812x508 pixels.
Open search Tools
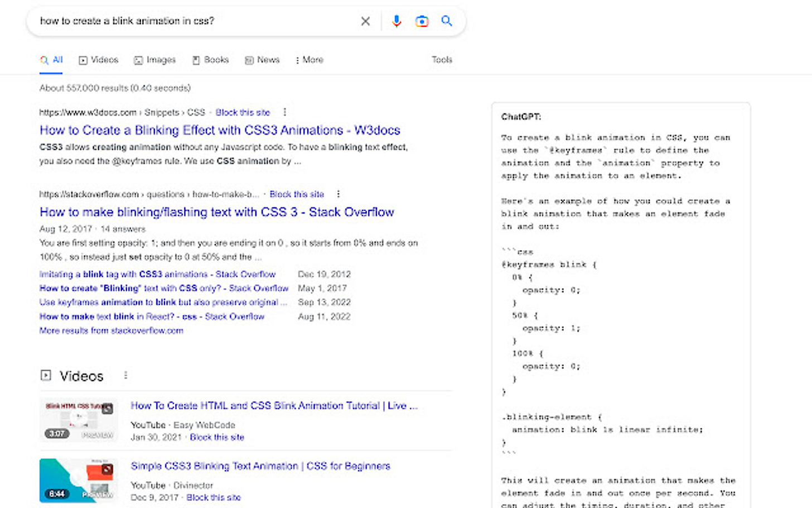[442, 60]
